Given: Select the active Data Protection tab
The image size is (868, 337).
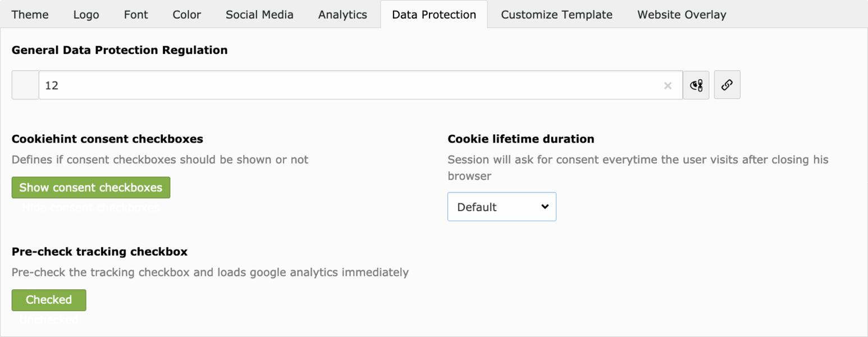Looking at the screenshot, I should click(434, 15).
